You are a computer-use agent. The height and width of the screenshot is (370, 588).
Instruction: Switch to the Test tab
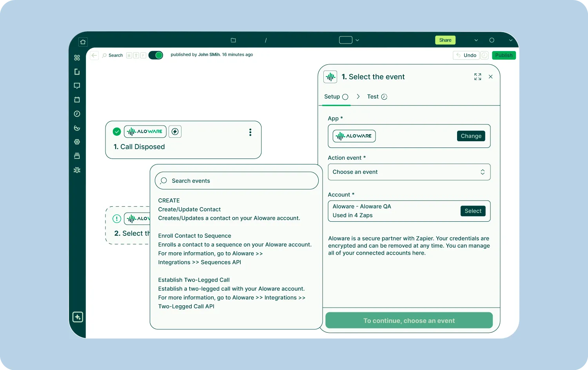click(377, 97)
